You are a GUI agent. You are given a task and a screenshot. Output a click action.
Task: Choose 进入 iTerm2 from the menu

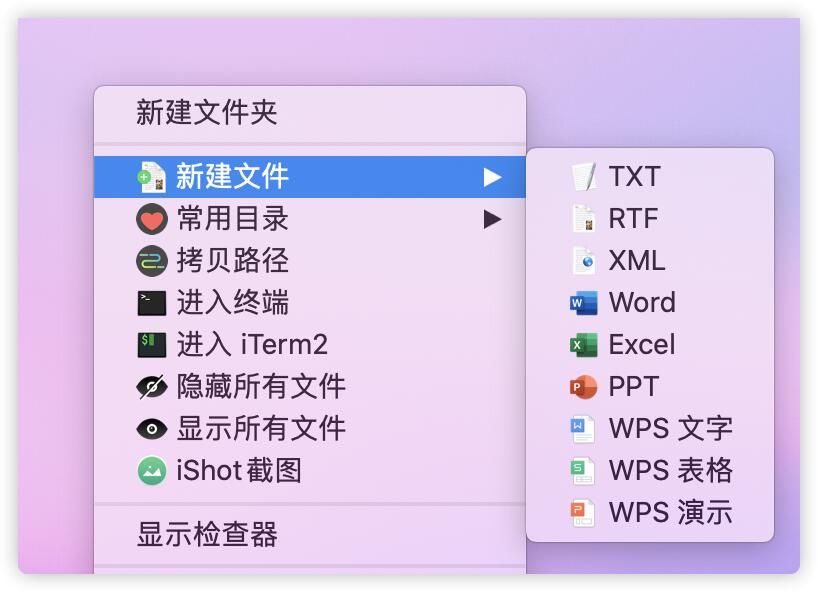310,345
